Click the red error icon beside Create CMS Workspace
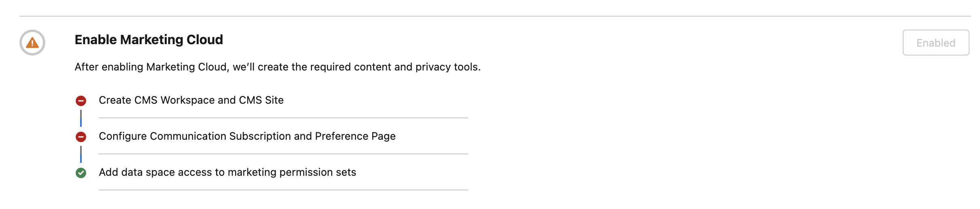 (x=81, y=100)
